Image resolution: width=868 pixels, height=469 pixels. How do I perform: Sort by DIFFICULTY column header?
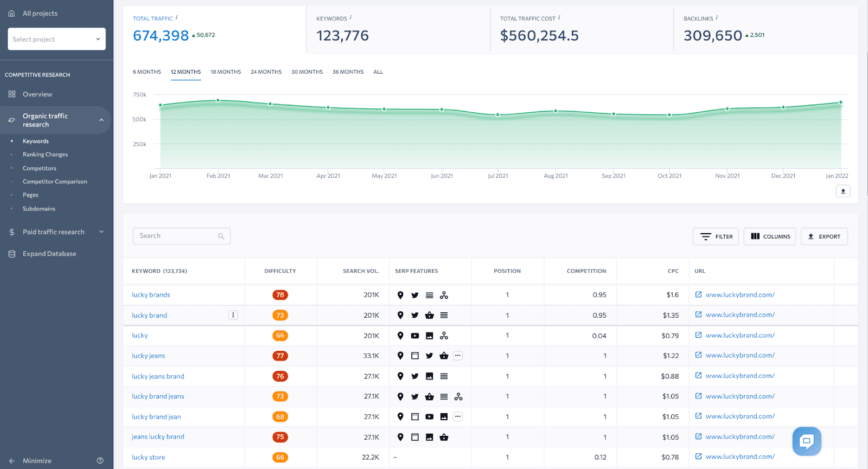pos(280,271)
